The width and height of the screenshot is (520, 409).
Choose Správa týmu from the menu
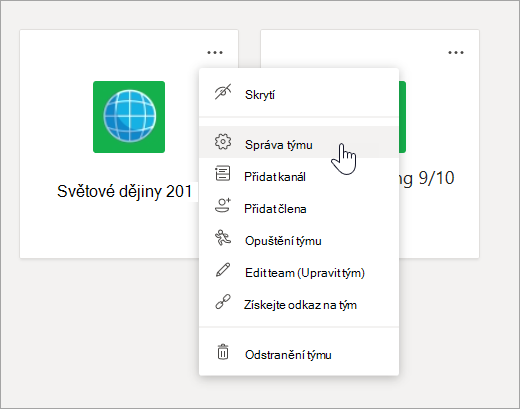[299, 142]
